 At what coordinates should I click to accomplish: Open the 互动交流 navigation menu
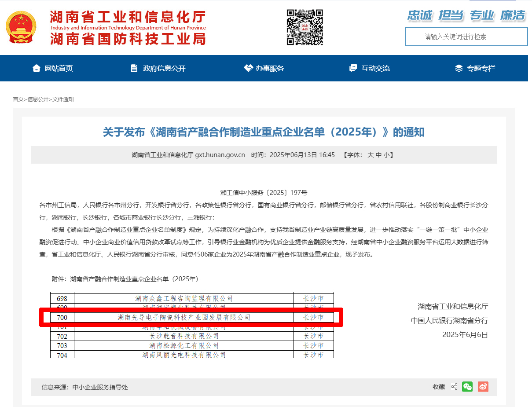click(x=375, y=68)
